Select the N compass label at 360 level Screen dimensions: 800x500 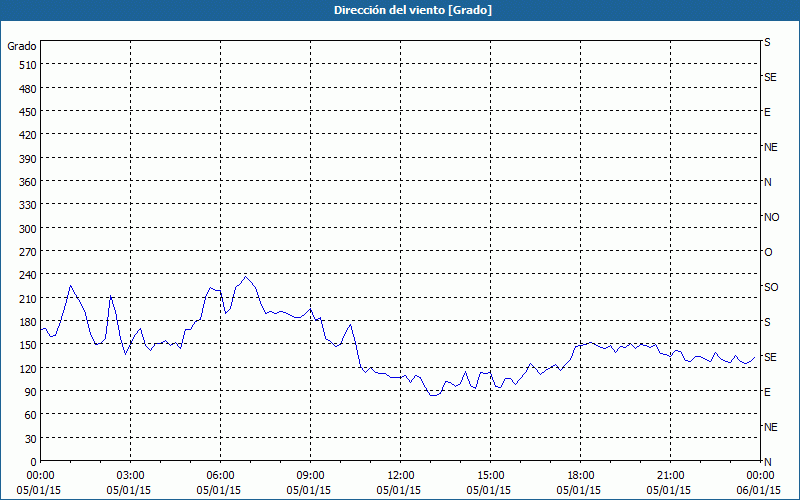pyautogui.click(x=767, y=182)
